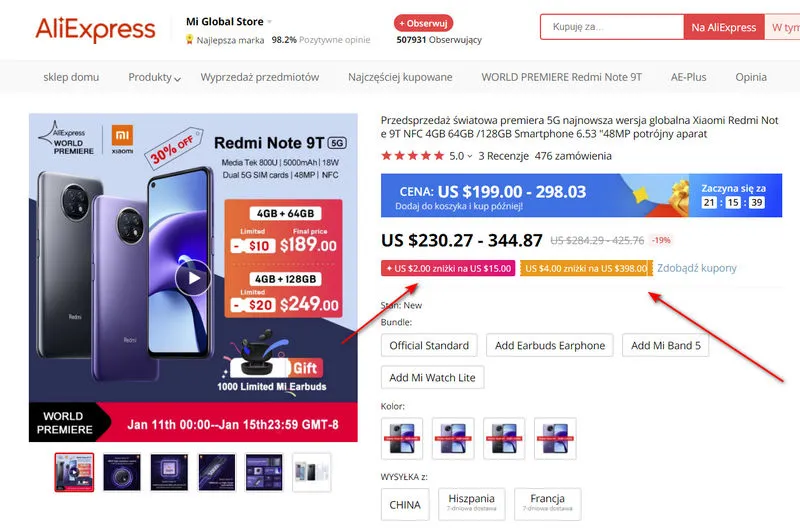Click the Na AliExpress search button
The image size is (800, 531).
[723, 27]
